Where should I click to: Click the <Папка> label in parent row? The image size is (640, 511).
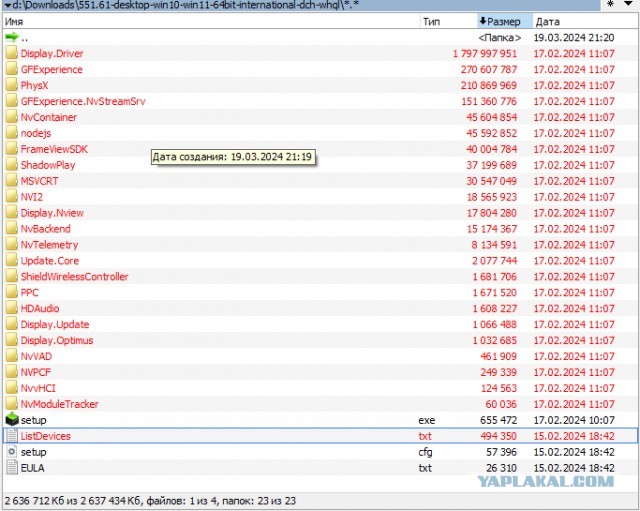click(x=500, y=38)
